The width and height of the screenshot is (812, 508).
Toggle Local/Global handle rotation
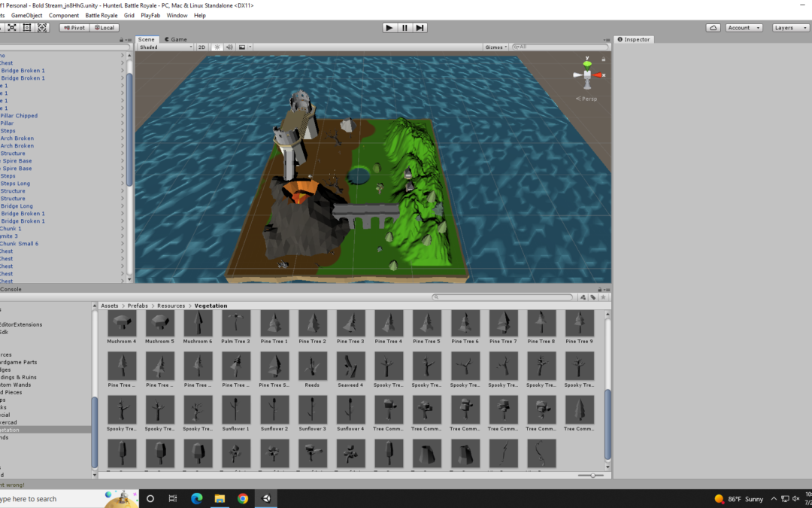pyautogui.click(x=105, y=28)
